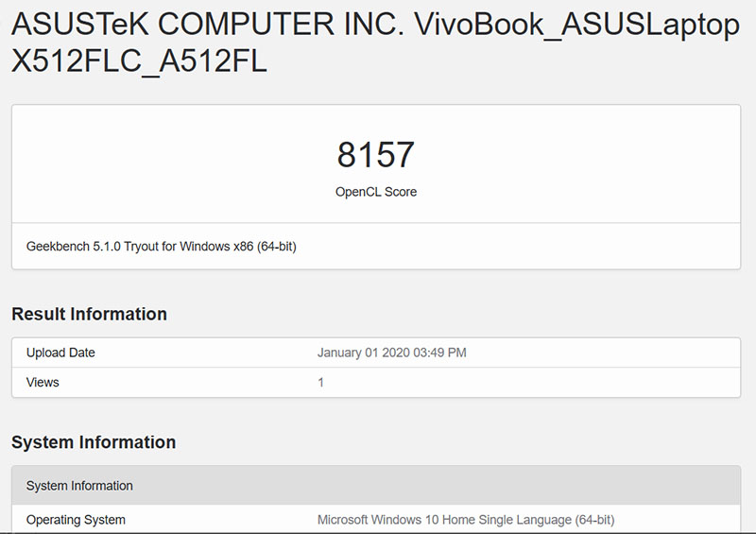Click Geekbench 5.1.0 Tryout version text
The width and height of the screenshot is (756, 534).
click(161, 247)
